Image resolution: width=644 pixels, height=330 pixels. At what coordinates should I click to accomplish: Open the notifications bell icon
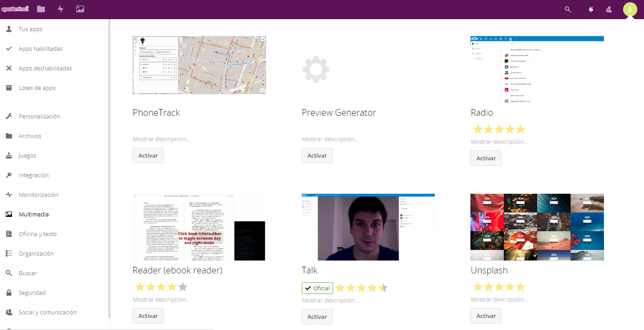pos(591,9)
